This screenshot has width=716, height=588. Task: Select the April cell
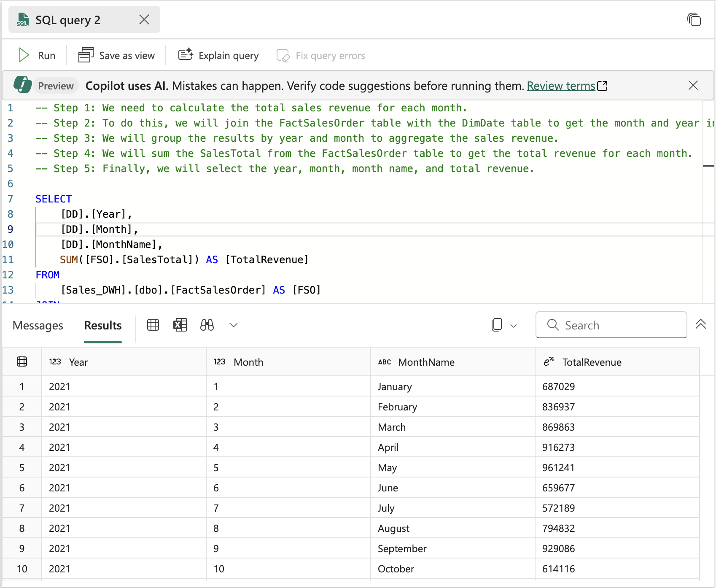tap(453, 447)
